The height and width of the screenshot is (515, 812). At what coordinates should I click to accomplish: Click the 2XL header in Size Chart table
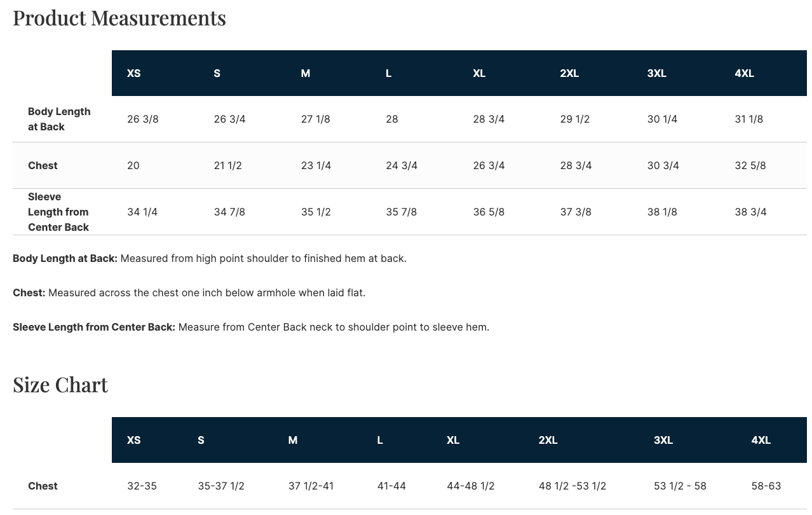(548, 440)
